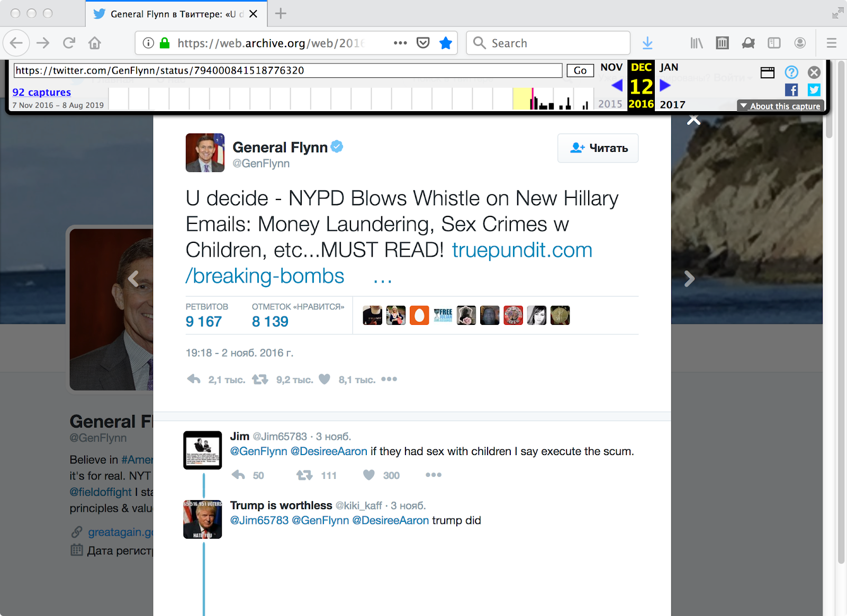Focus the browser Search field

tap(548, 43)
